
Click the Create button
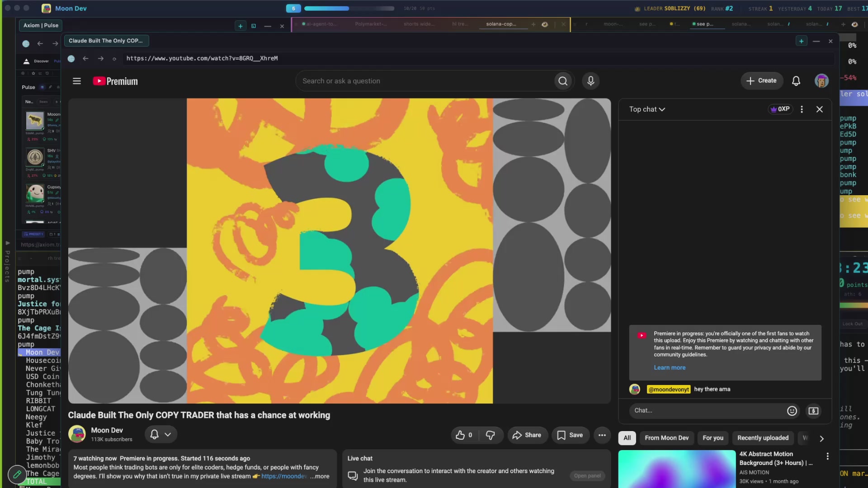pos(762,81)
